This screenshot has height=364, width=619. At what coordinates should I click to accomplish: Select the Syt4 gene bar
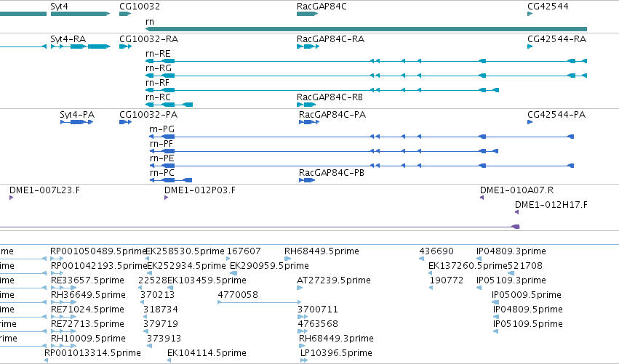(x=80, y=14)
